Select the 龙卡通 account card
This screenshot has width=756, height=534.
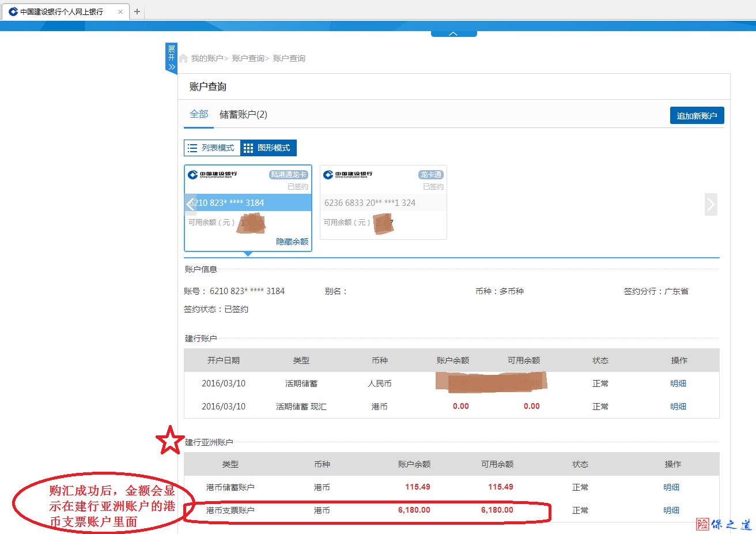click(x=383, y=202)
